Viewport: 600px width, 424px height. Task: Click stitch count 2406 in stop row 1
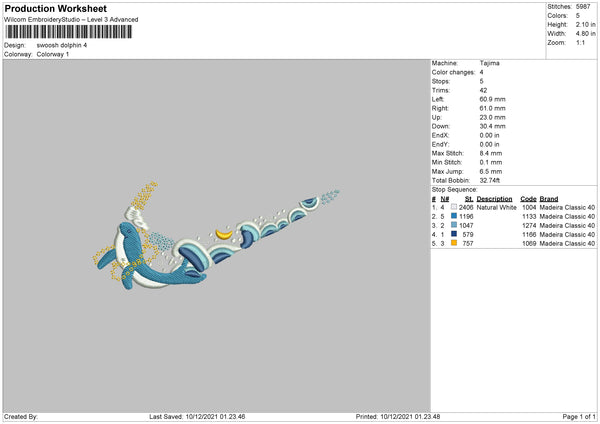click(466, 207)
